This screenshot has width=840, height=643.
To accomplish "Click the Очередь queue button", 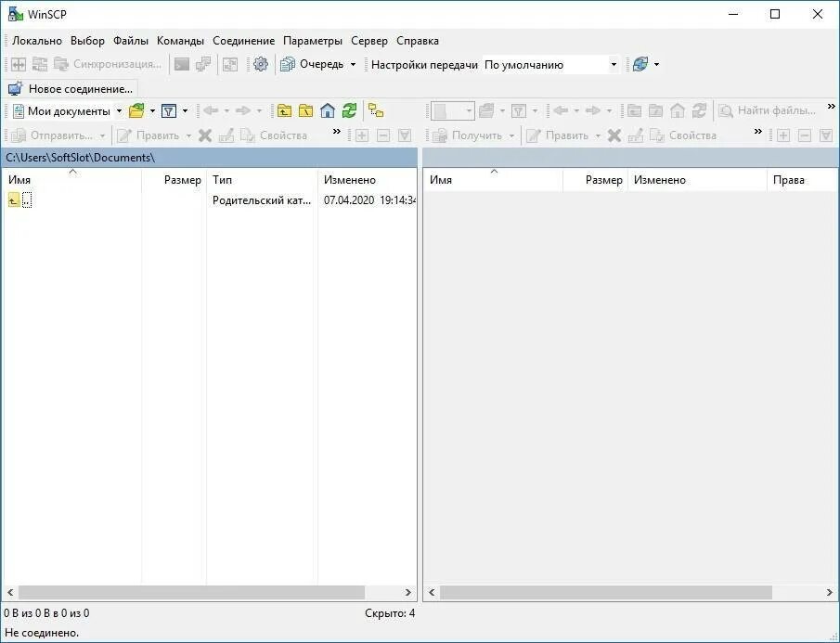I will (312, 64).
